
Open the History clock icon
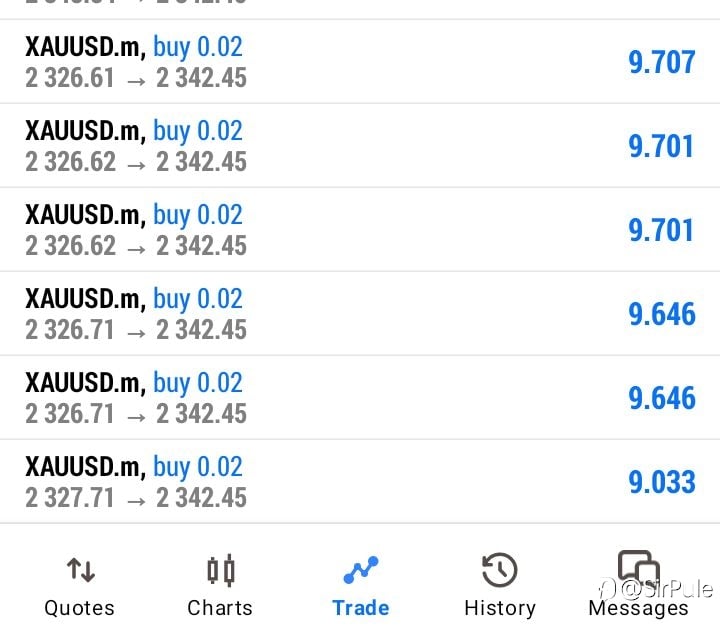tap(500, 570)
